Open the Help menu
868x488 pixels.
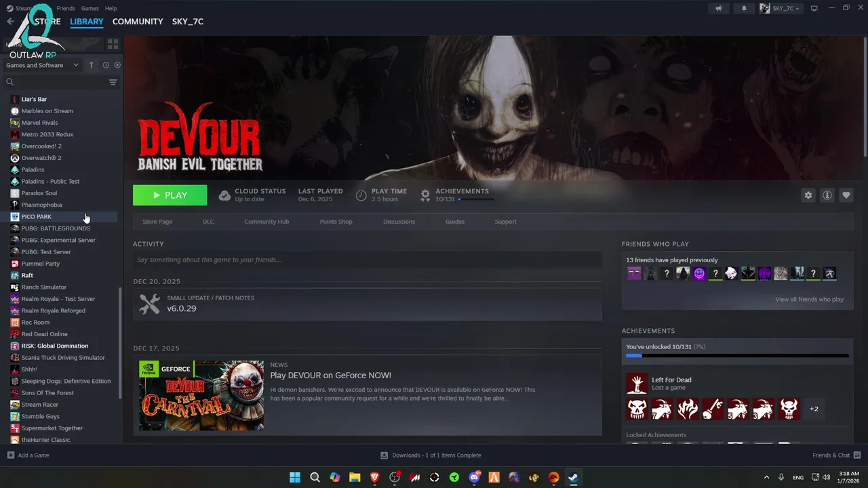click(111, 8)
